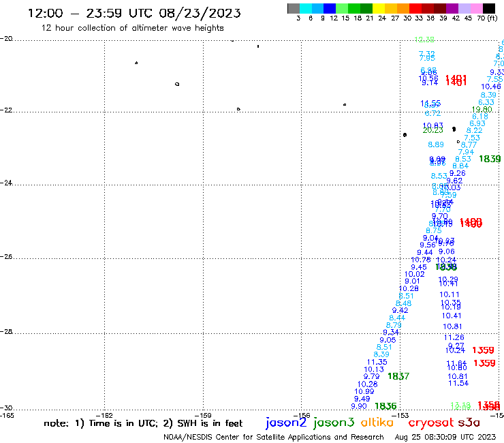Click the 10.13 wave height reading

(374, 369)
